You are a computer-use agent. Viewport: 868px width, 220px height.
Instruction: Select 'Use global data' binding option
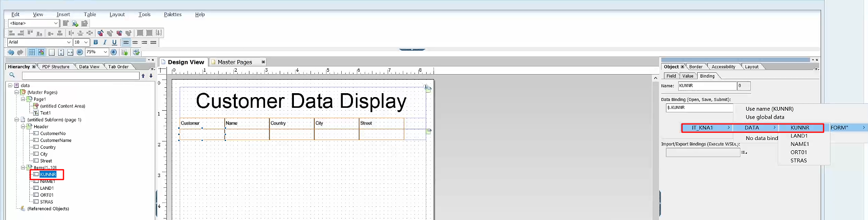click(x=765, y=117)
